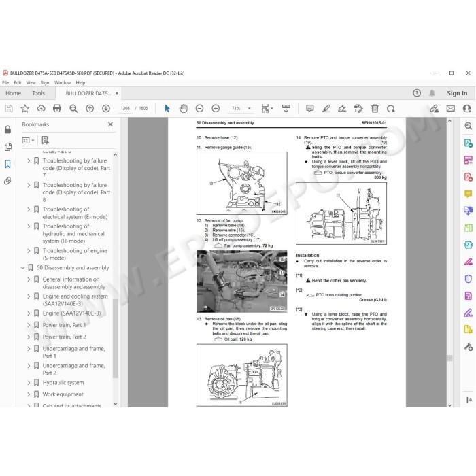
Task: Expand Troubleshooting of electrical system (E-mode)
Action: [29, 209]
